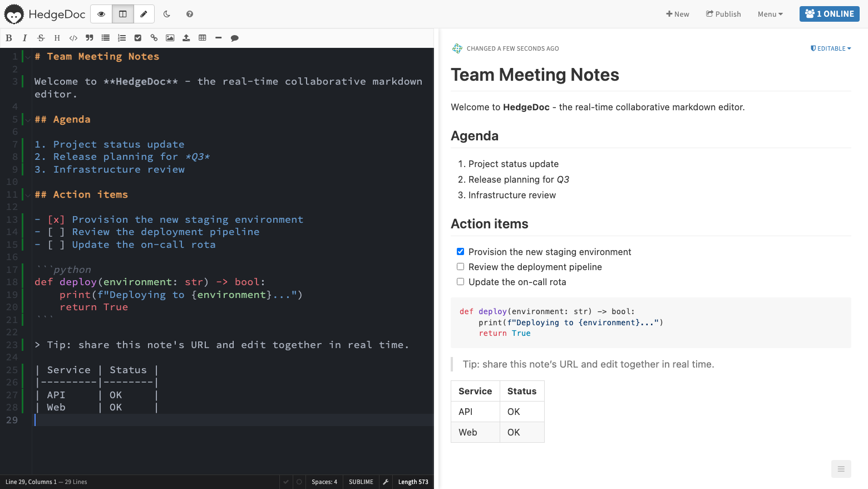Switch to edit-only pencil mode
This screenshot has width=868, height=489.
(x=144, y=14)
